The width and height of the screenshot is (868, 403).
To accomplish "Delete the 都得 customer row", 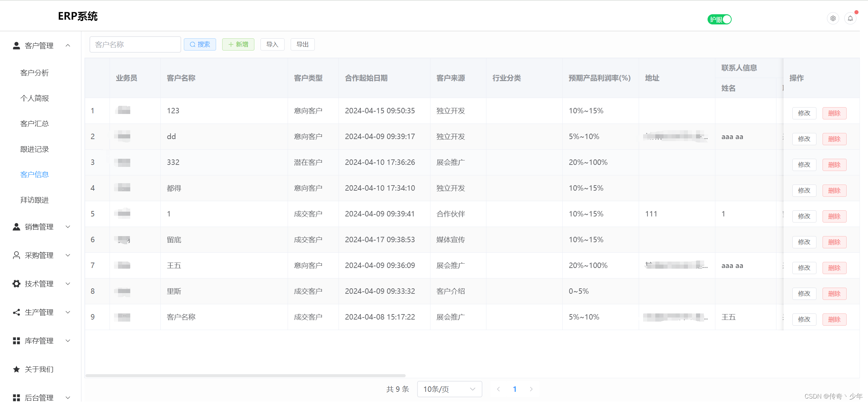I will (x=834, y=191).
